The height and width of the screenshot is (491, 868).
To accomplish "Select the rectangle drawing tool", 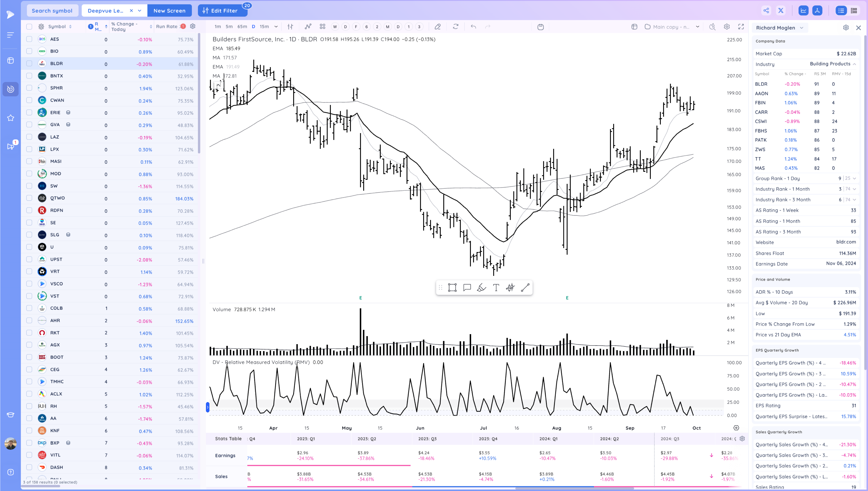I will coord(452,288).
